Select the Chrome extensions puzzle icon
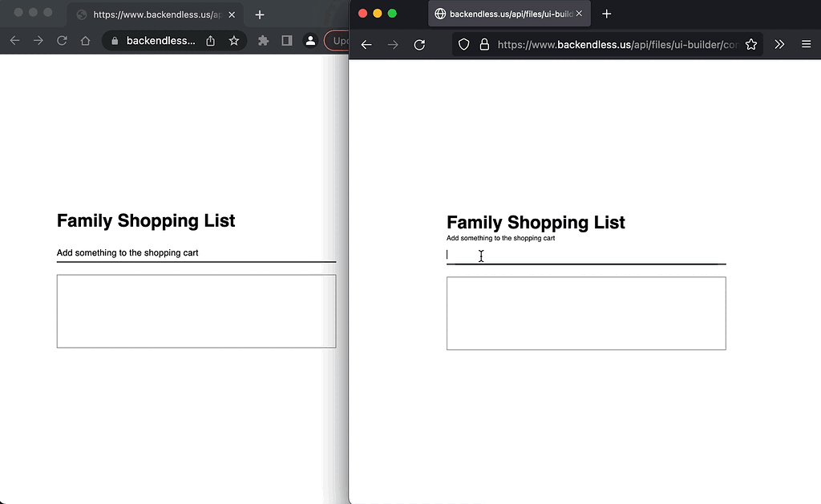Viewport: 821px width, 504px height. [263, 41]
